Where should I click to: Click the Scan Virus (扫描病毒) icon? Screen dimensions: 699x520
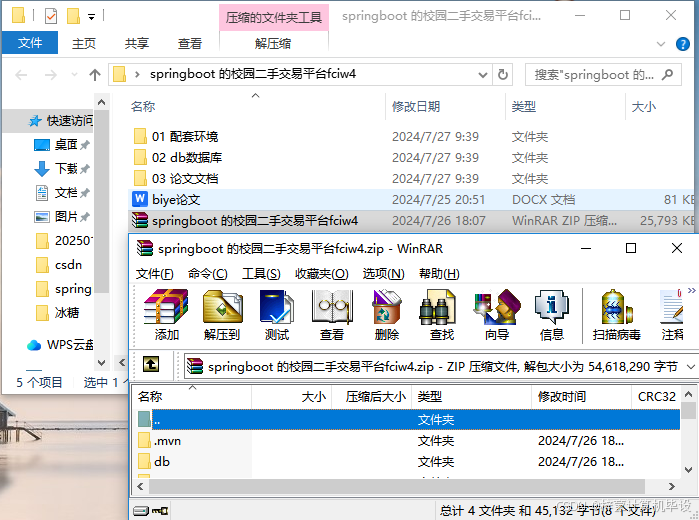pyautogui.click(x=617, y=315)
